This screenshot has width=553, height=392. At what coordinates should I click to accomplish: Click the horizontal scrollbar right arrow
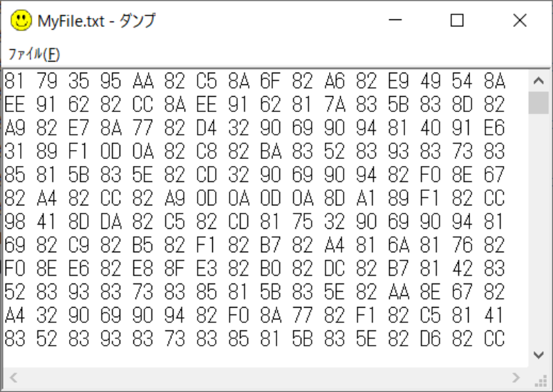point(516,377)
